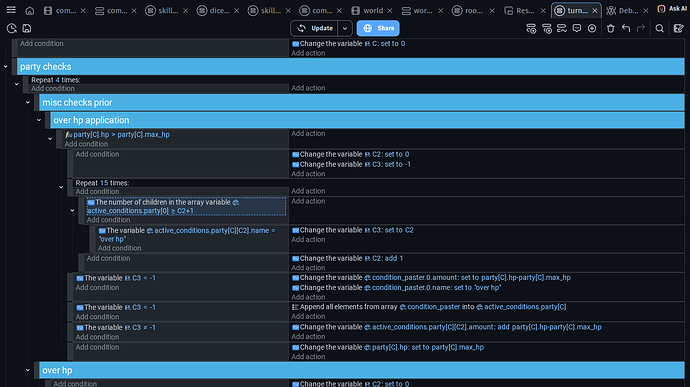Add action below C2: add 1

pyautogui.click(x=308, y=268)
